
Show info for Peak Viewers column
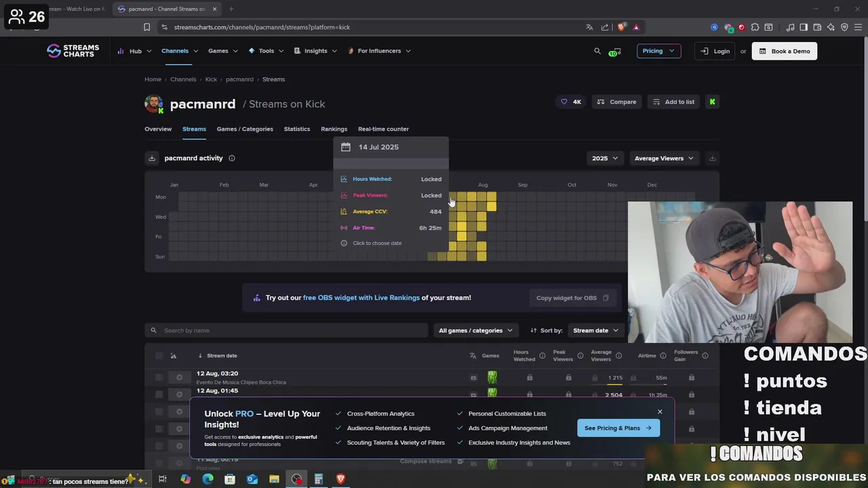click(580, 356)
